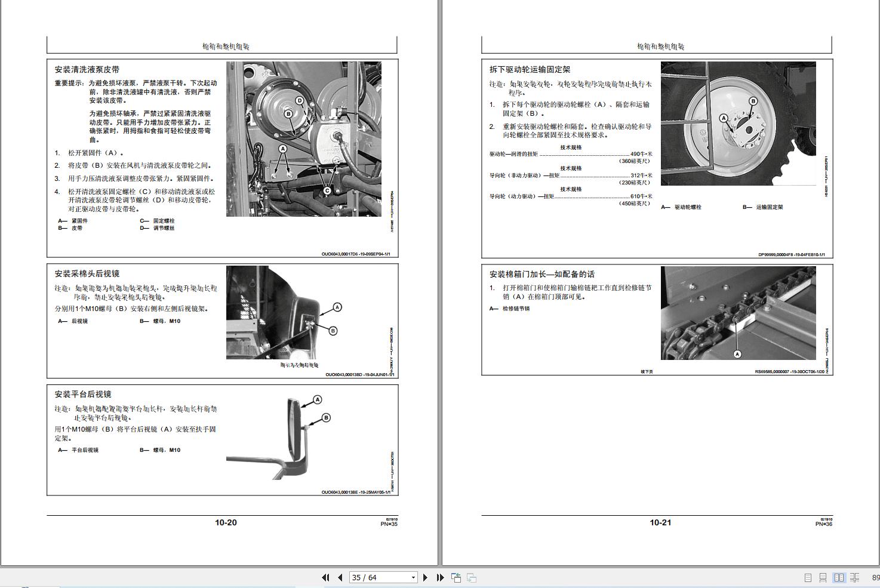Click the 重要提示 label
The image size is (880, 588).
coord(69,84)
